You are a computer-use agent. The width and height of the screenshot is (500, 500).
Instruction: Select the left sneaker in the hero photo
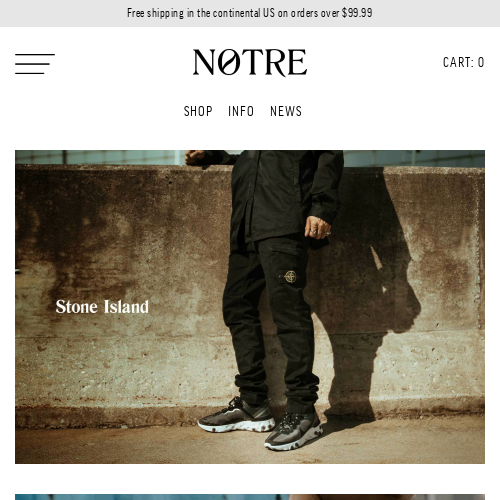tap(237, 416)
